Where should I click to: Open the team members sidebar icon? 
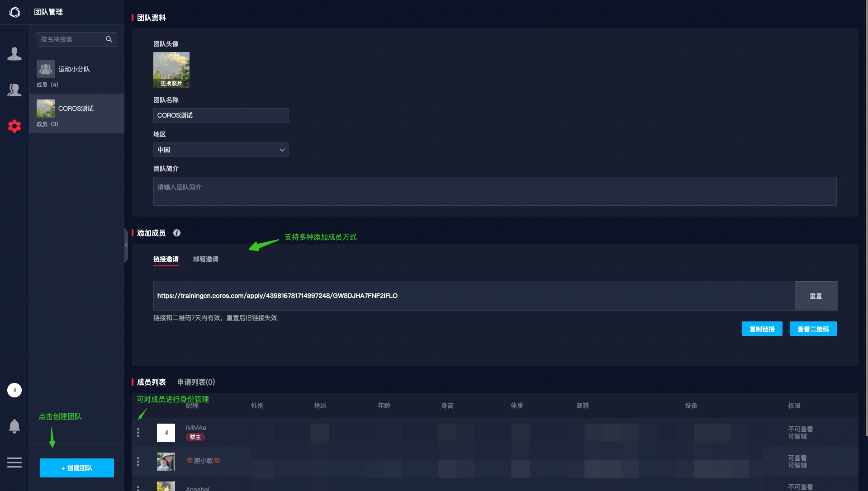14,90
